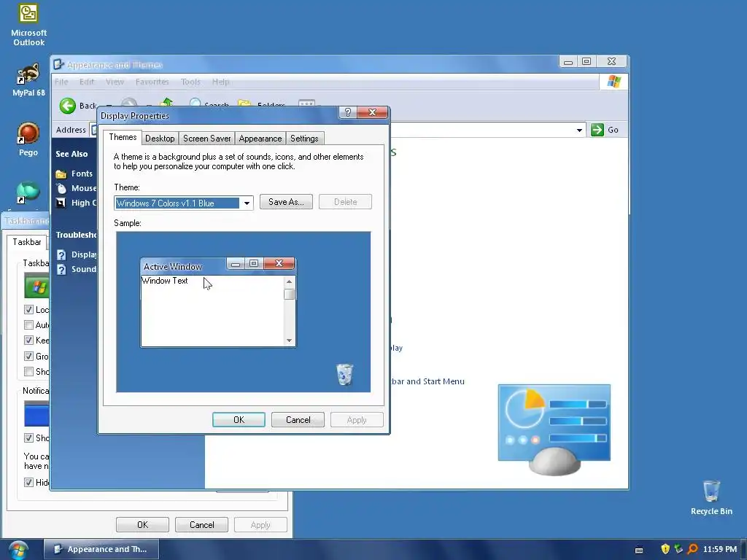This screenshot has width=747, height=560.
Task: Open the Taskbar and Start Menu link
Action: 427,381
